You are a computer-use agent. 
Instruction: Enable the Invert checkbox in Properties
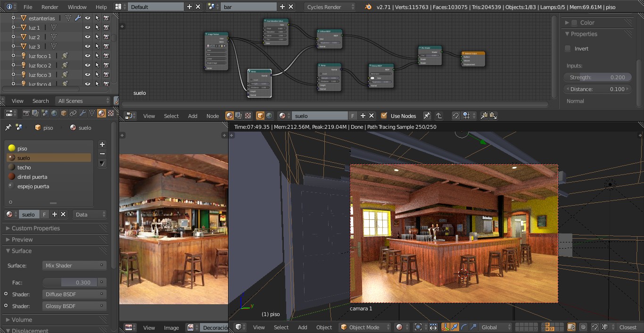(568, 49)
